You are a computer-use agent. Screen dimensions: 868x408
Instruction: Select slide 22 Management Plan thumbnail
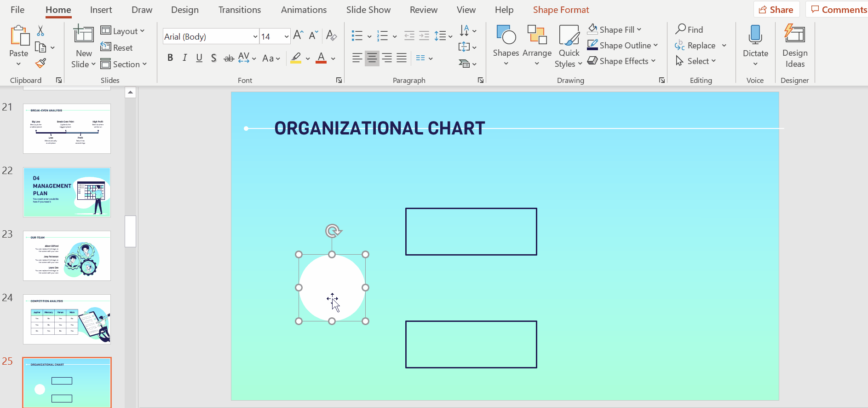click(x=67, y=192)
